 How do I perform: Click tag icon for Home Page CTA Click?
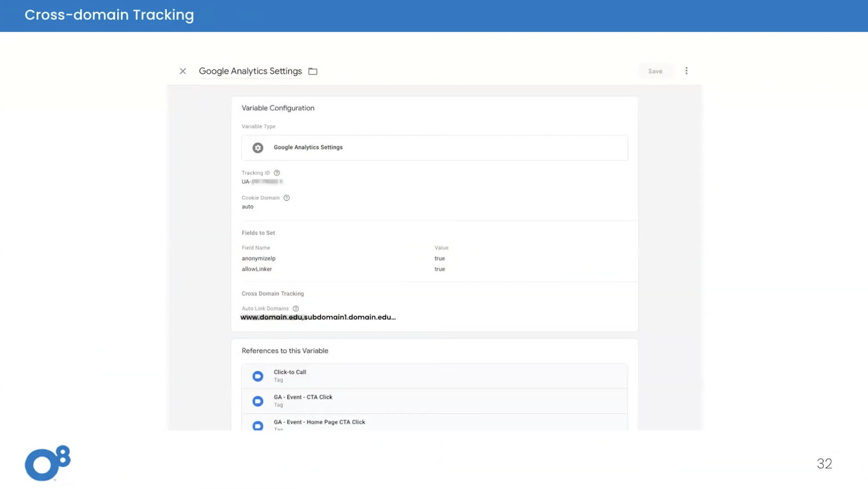(258, 426)
